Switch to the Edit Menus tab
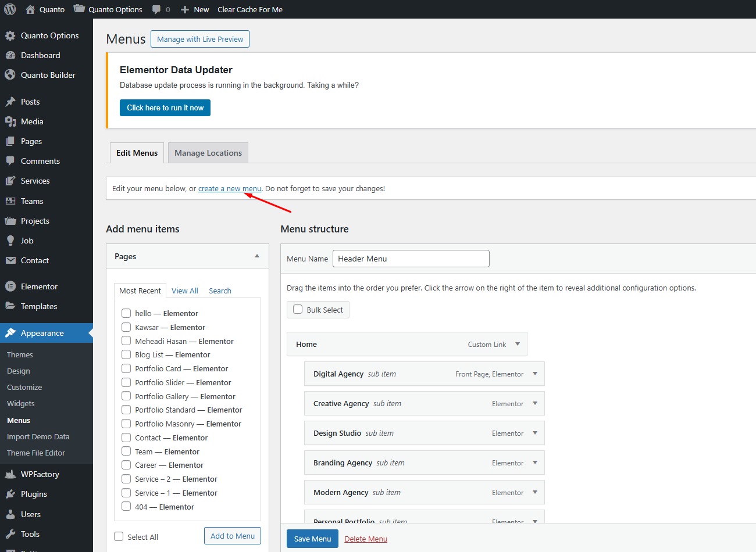Image resolution: width=756 pixels, height=552 pixels. click(137, 153)
